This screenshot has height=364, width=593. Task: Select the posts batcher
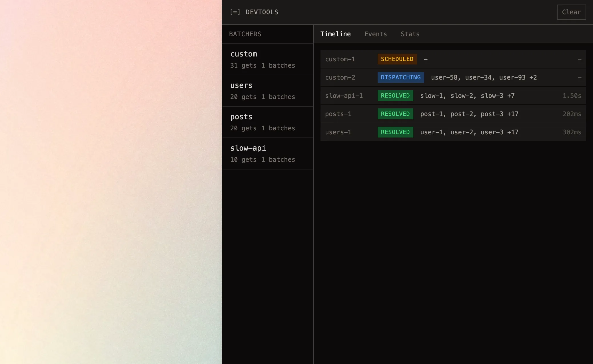[268, 122]
